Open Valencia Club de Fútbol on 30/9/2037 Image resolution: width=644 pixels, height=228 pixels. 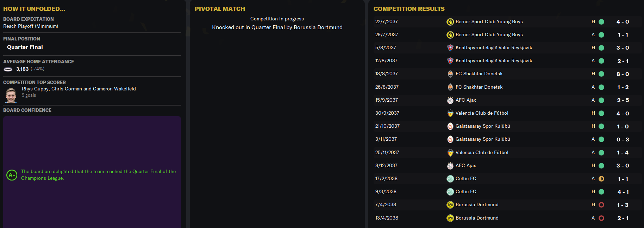[x=482, y=113]
